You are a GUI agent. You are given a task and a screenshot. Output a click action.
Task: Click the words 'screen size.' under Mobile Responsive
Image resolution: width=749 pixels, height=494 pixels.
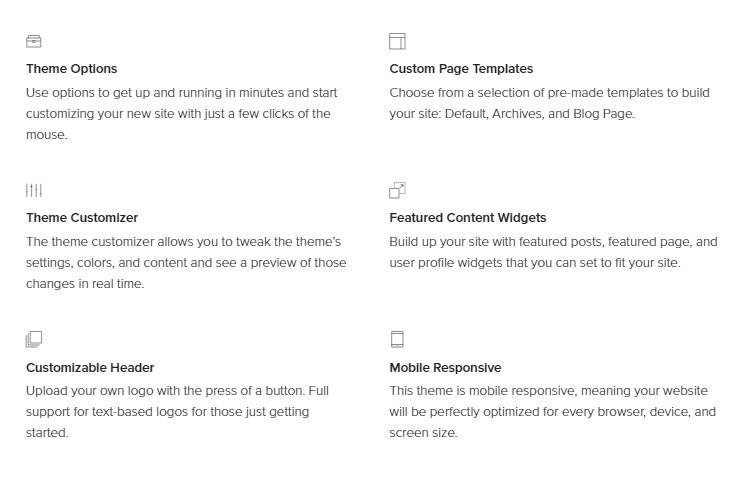tap(423, 433)
